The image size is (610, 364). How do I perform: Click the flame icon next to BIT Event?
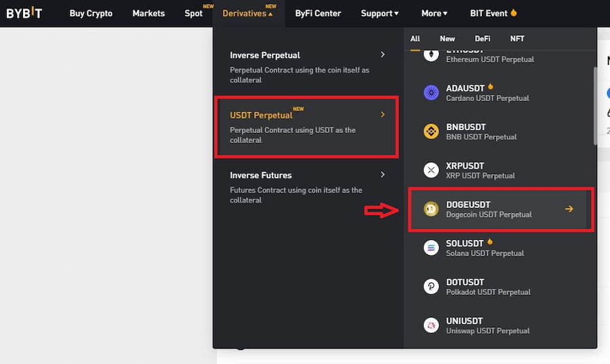click(514, 12)
